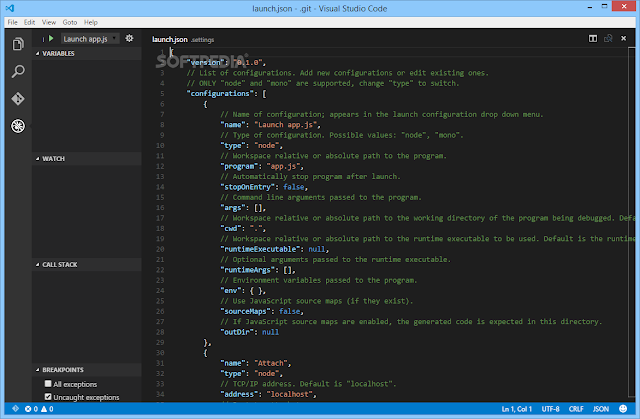
Task: Click Ln 1, Col 1 in status bar
Action: (516, 409)
